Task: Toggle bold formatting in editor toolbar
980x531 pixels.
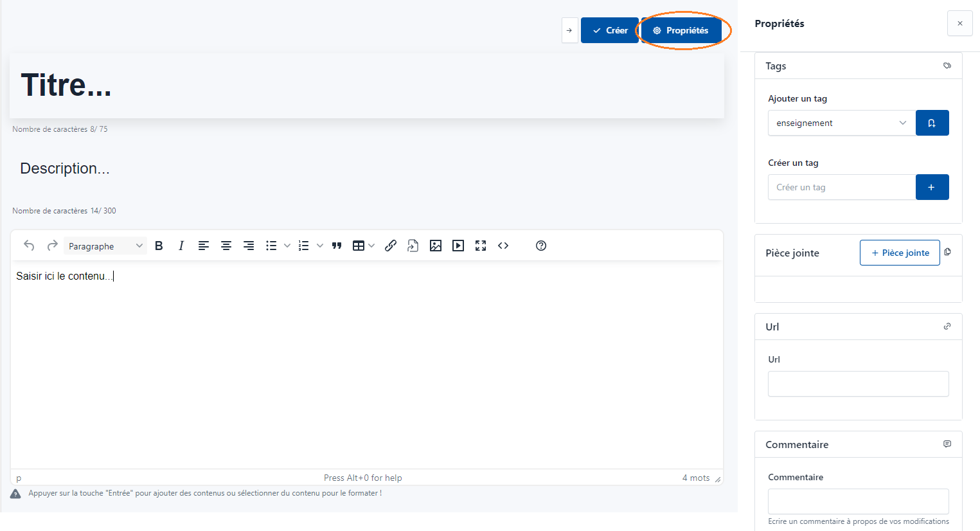Action: pyautogui.click(x=159, y=246)
